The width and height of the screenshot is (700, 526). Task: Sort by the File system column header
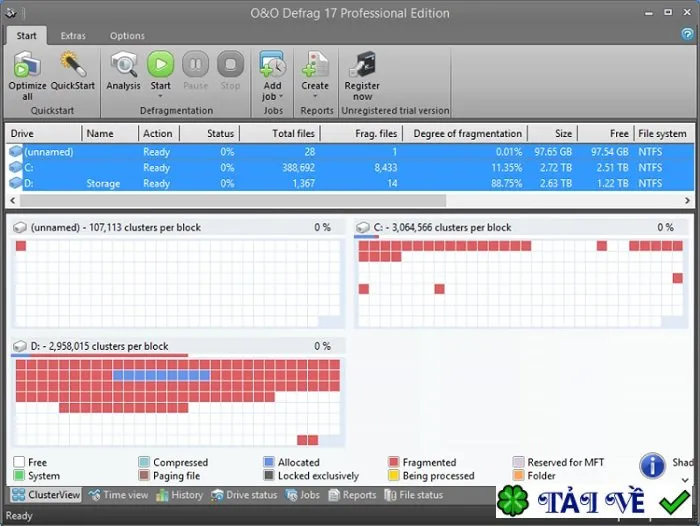point(664,134)
